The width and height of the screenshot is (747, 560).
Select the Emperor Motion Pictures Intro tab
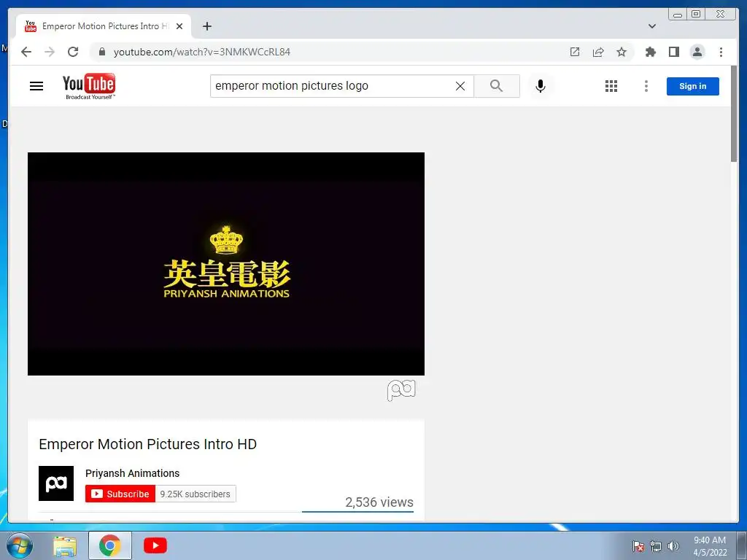click(x=104, y=26)
